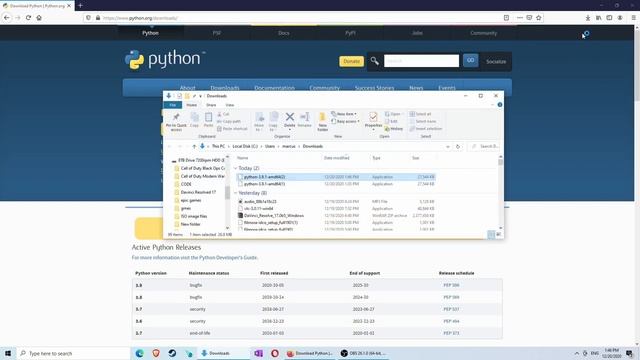Screen dimensions: 640x360
Task: Click Edit in the ribbon Open group
Action: tap(391, 121)
